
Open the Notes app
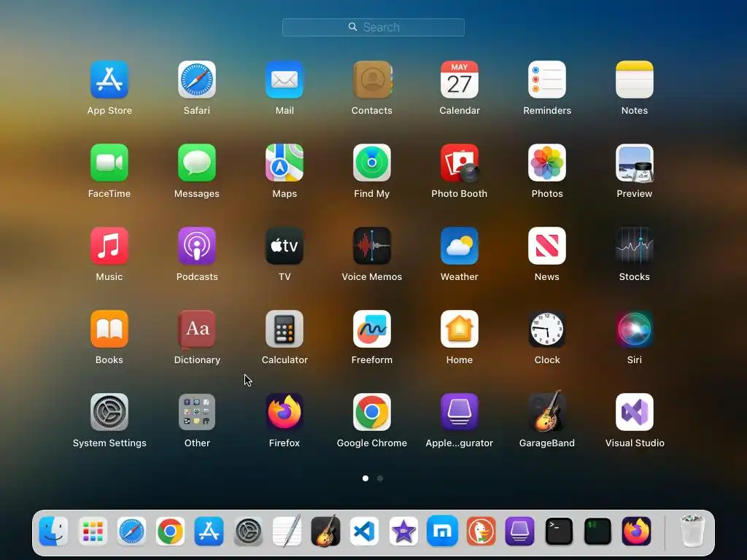(635, 79)
